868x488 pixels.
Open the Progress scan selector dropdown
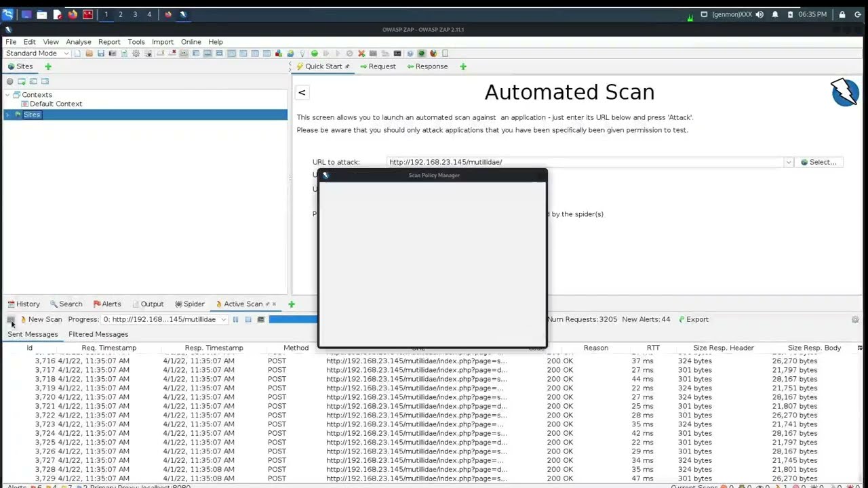(x=165, y=319)
